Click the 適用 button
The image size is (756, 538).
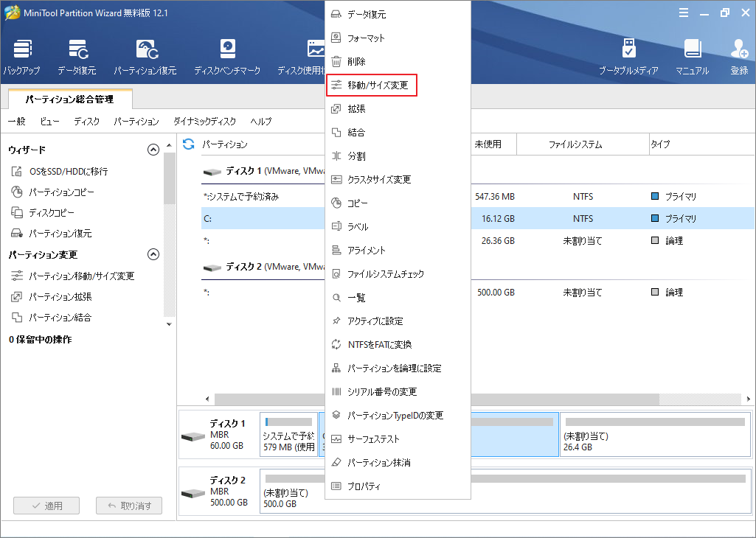(x=46, y=506)
